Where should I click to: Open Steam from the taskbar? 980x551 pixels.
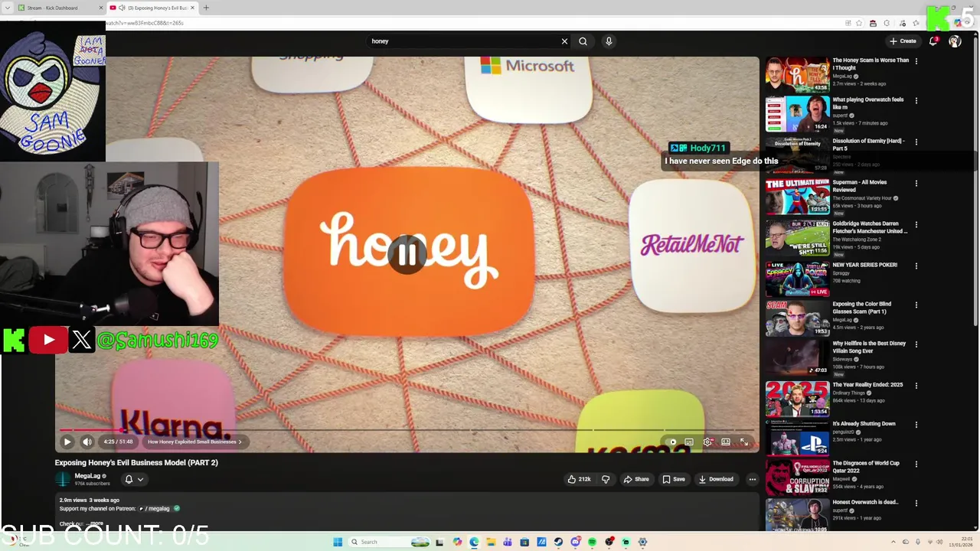558,542
